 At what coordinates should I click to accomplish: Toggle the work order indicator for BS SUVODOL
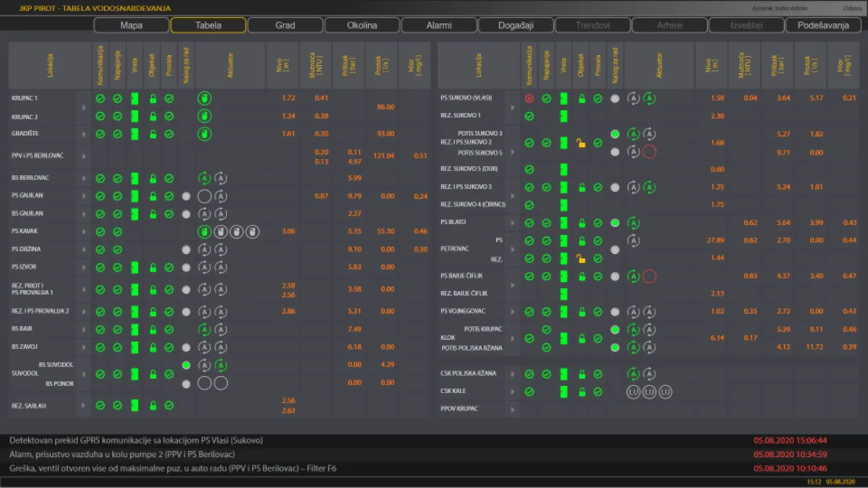[x=187, y=365]
